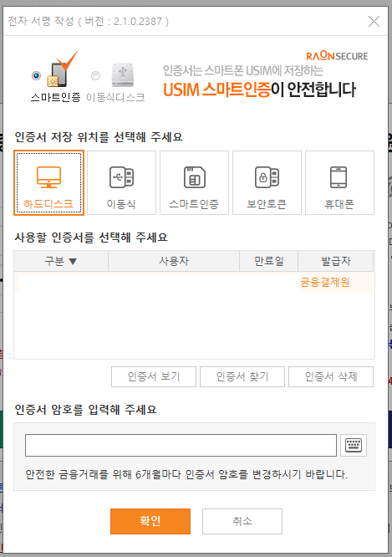Sort certificates by 구분 column arrow

tap(73, 262)
